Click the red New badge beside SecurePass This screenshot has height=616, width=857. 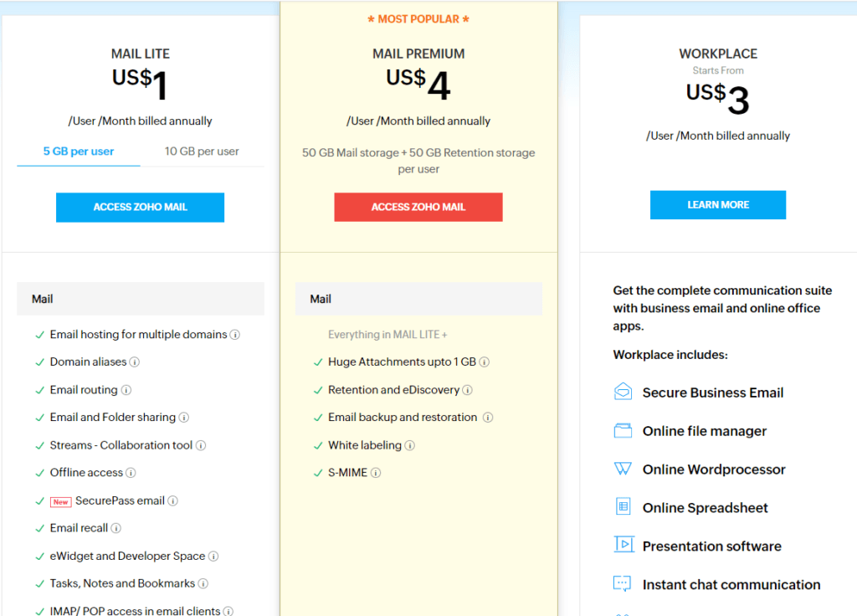coord(60,502)
